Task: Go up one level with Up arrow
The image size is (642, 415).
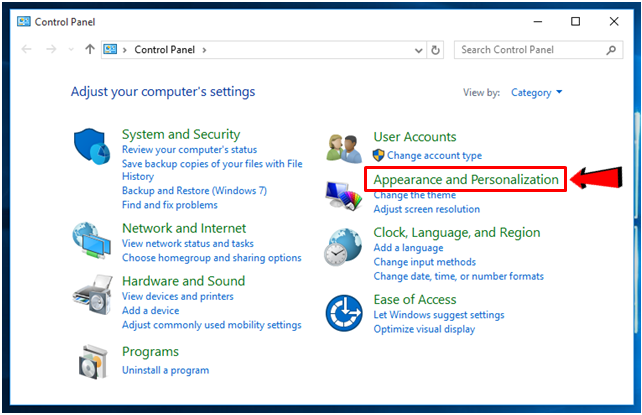Action: tap(90, 50)
